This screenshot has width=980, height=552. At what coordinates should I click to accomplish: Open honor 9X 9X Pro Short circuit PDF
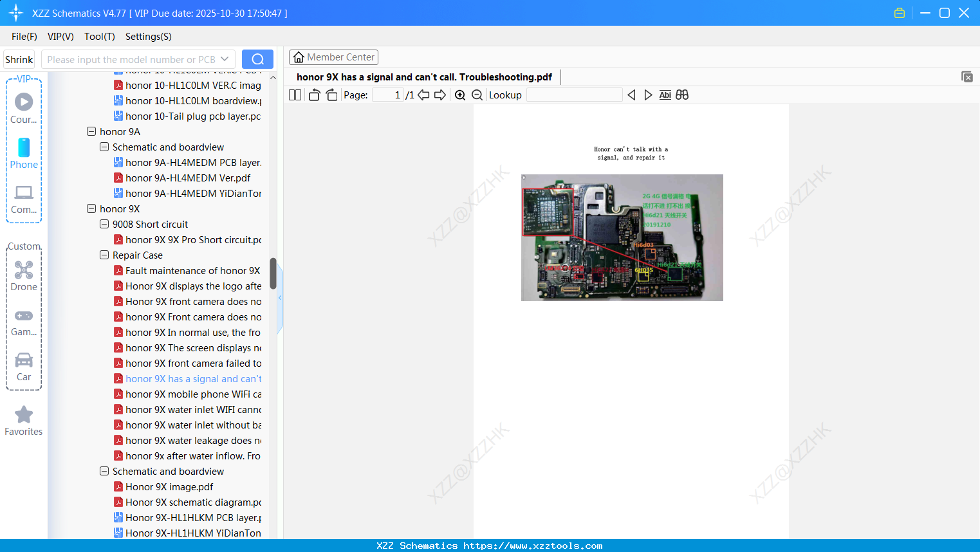click(188, 239)
